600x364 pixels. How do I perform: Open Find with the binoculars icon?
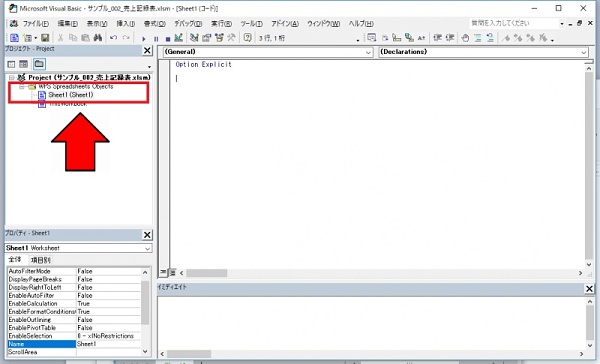(98, 38)
